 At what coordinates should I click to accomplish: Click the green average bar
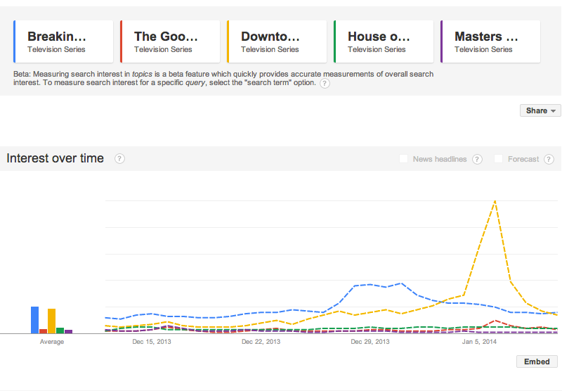tap(60, 331)
